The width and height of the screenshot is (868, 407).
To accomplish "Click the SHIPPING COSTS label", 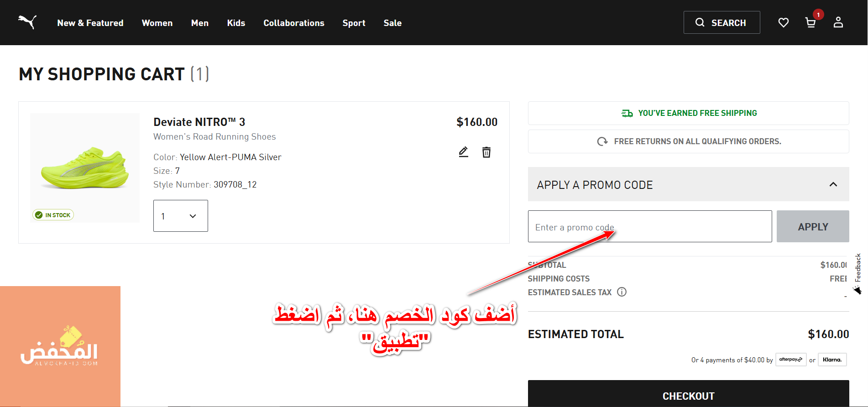I will [559, 278].
